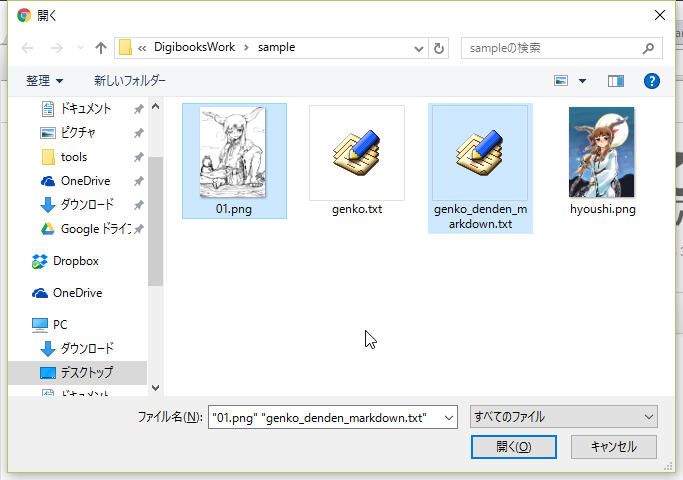Screen dimensions: 683x480
Task: Select the OneDrive root item
Action: pyautogui.click(x=77, y=293)
